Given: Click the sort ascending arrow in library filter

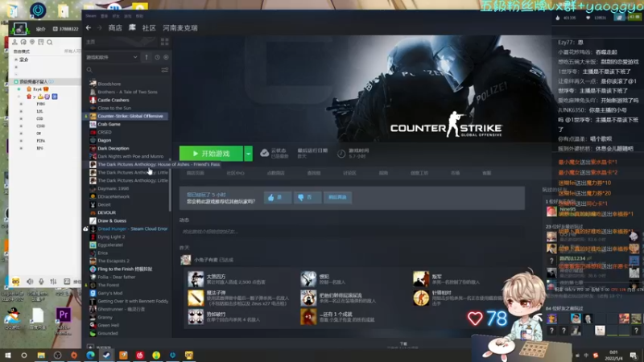Looking at the screenshot, I should tap(147, 57).
